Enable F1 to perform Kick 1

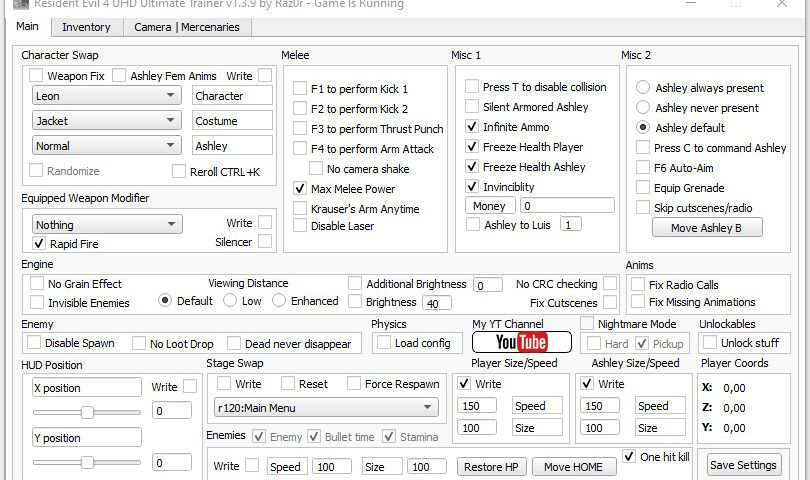tap(300, 88)
